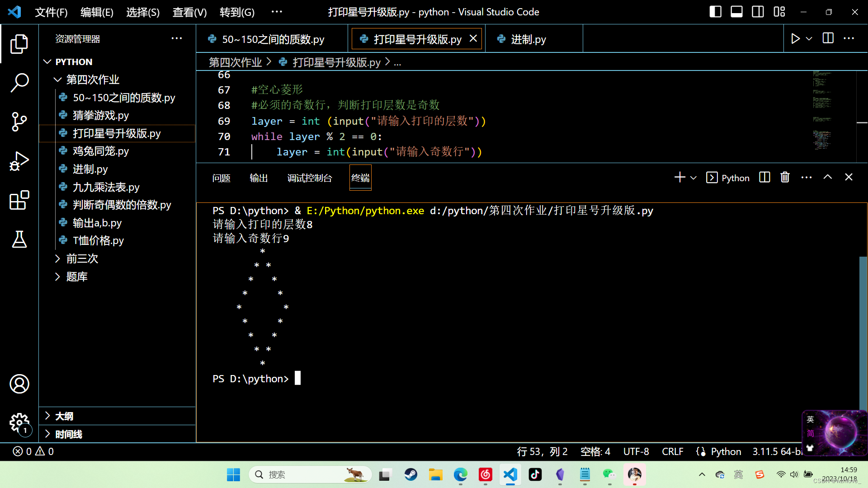Change line ending via CRLF status
868x488 pixels.
pos(672,451)
